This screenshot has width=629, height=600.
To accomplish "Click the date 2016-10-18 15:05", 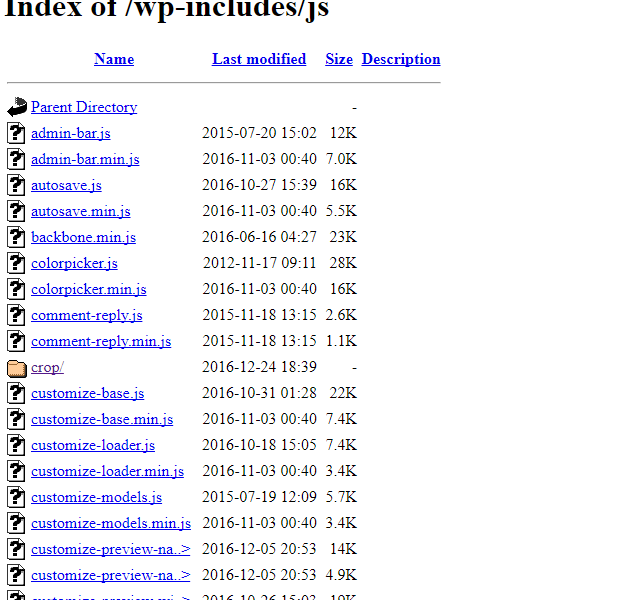I will point(259,445).
